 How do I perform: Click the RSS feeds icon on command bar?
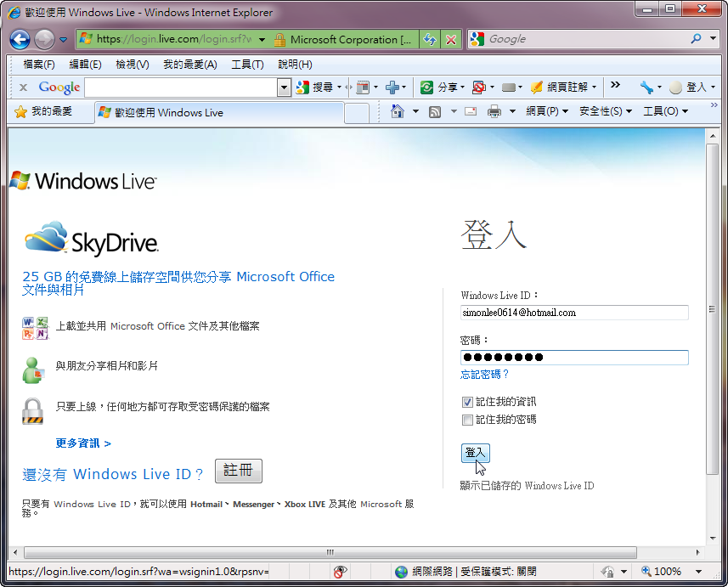(x=435, y=111)
